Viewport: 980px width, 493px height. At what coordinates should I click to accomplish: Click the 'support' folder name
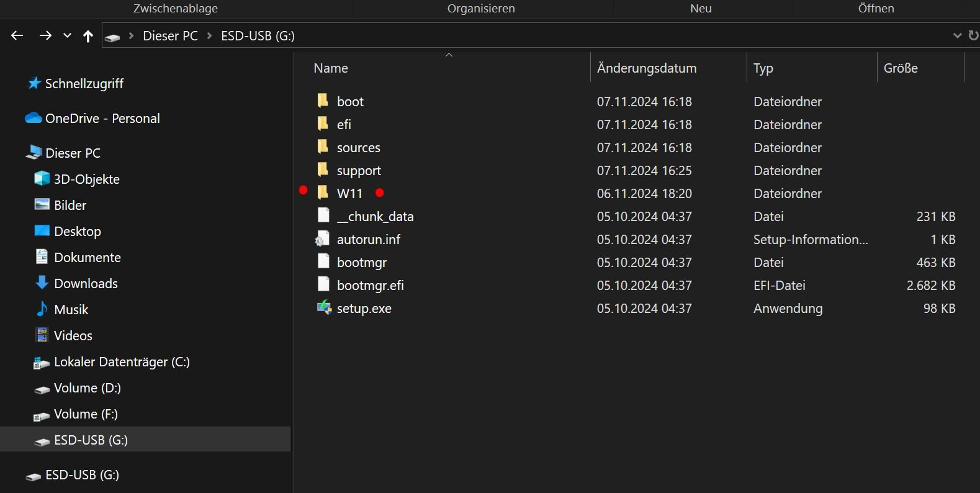pyautogui.click(x=359, y=171)
